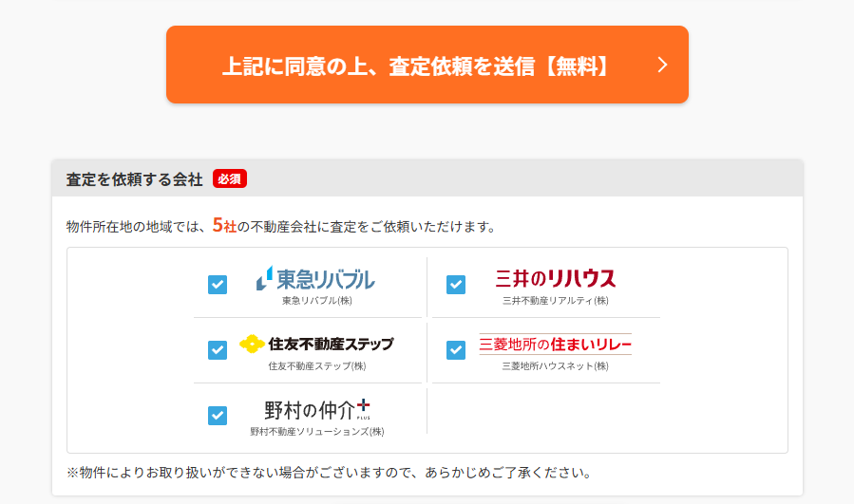Toggle the 住友不動産ステップ checkbox
The image size is (854, 504).
218,349
